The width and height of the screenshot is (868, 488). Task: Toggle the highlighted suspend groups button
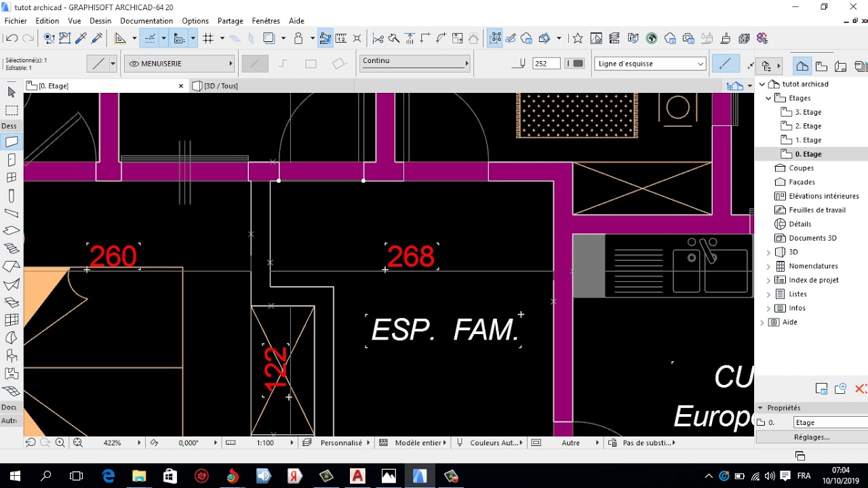point(494,39)
